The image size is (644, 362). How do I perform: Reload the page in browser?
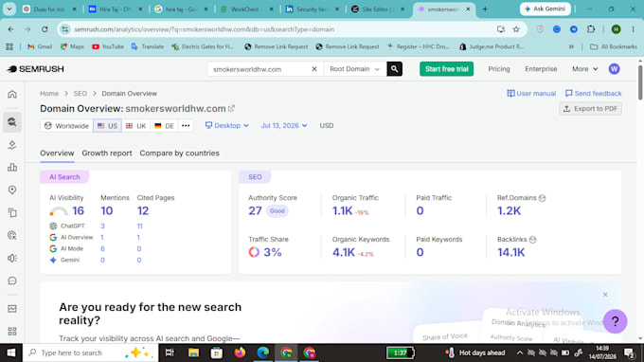(45, 29)
